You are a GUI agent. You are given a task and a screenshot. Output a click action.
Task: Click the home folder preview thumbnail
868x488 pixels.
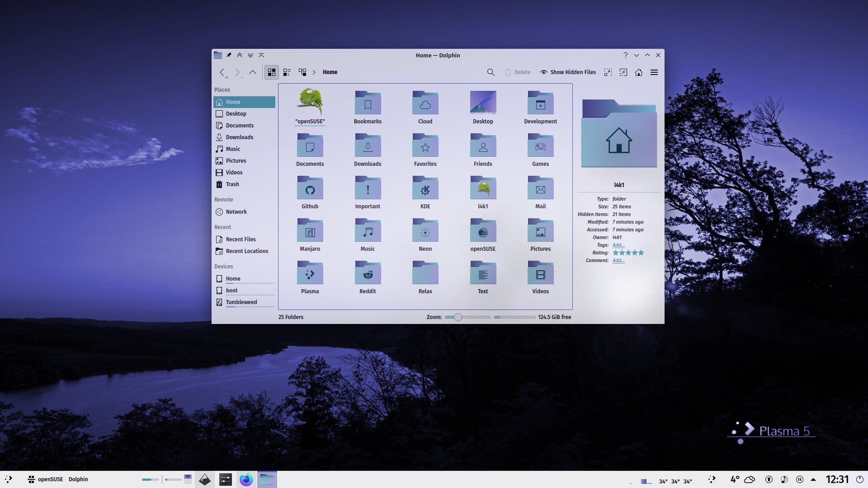[x=619, y=134]
